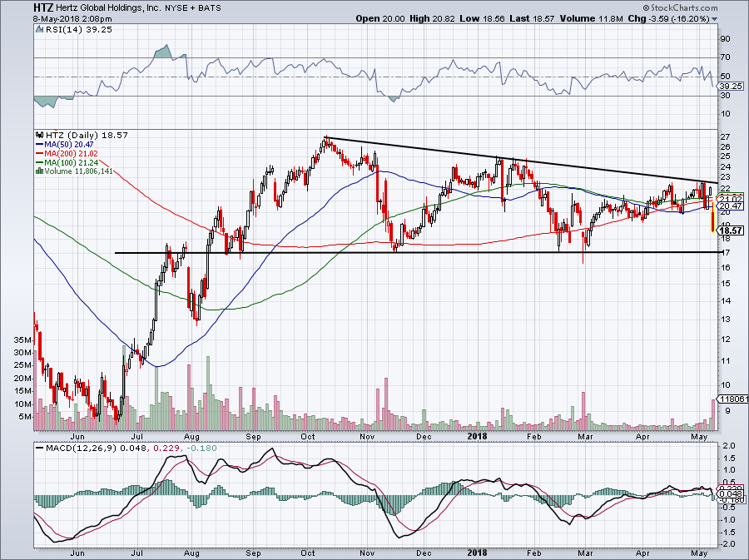Click the 8-May-2018 2:08pm timestamp
This screenshot has height=560, width=749.
(x=72, y=19)
